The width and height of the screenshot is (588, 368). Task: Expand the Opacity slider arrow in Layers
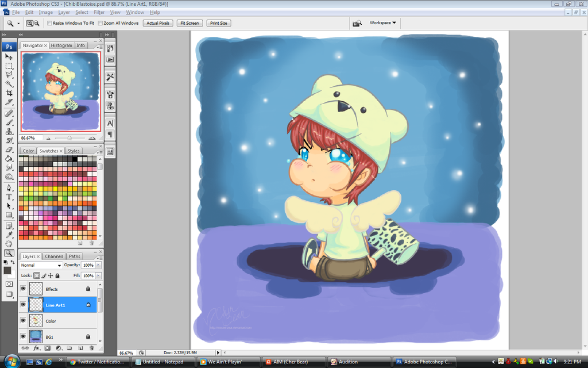tap(99, 265)
